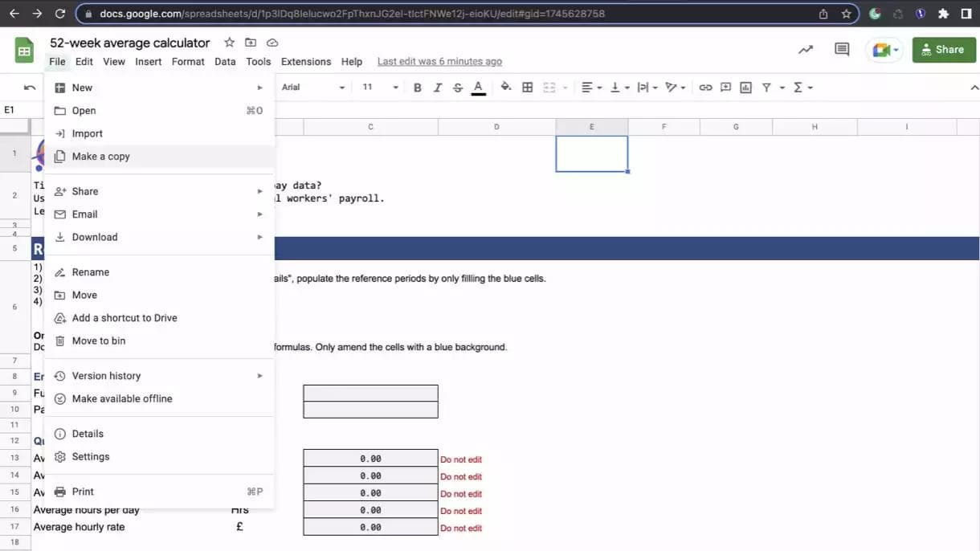Open the Insert menu
This screenshot has width=980, height=551.
149,61
